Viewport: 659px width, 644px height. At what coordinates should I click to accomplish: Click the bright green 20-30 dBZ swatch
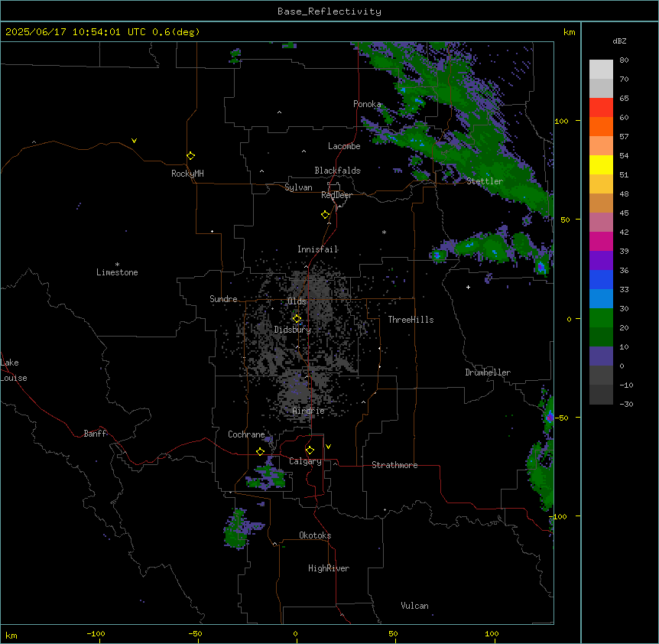pos(601,318)
